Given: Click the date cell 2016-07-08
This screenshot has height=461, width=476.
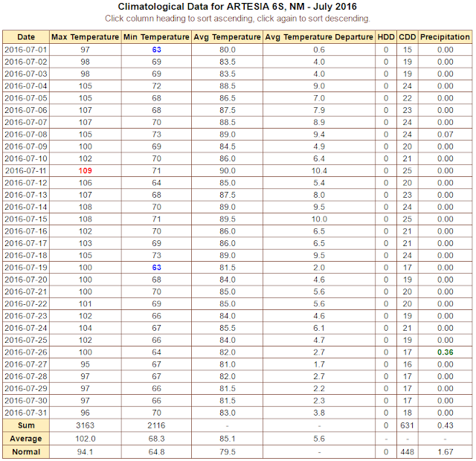Looking at the screenshot, I should coord(26,135).
